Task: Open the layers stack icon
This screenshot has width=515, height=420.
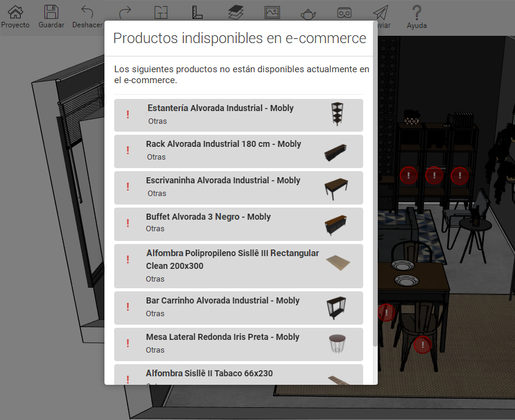Action: point(236,13)
